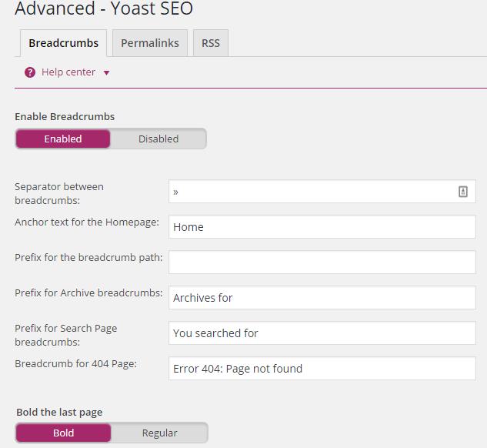Click the Error 404 breadcrumb field
Viewport: 487px width, 448px height.
click(x=322, y=369)
